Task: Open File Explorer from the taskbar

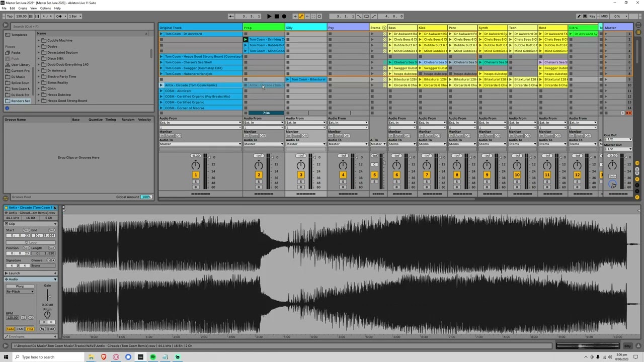Action: [x=91, y=357]
